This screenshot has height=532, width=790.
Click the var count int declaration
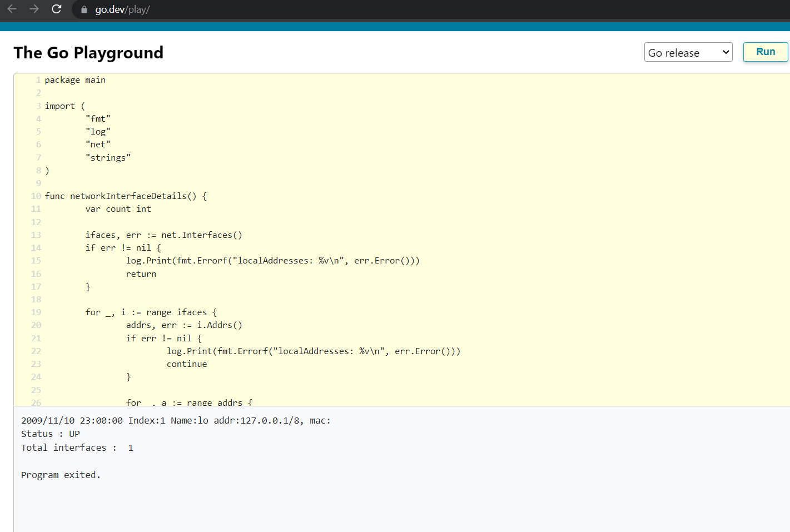(x=117, y=208)
